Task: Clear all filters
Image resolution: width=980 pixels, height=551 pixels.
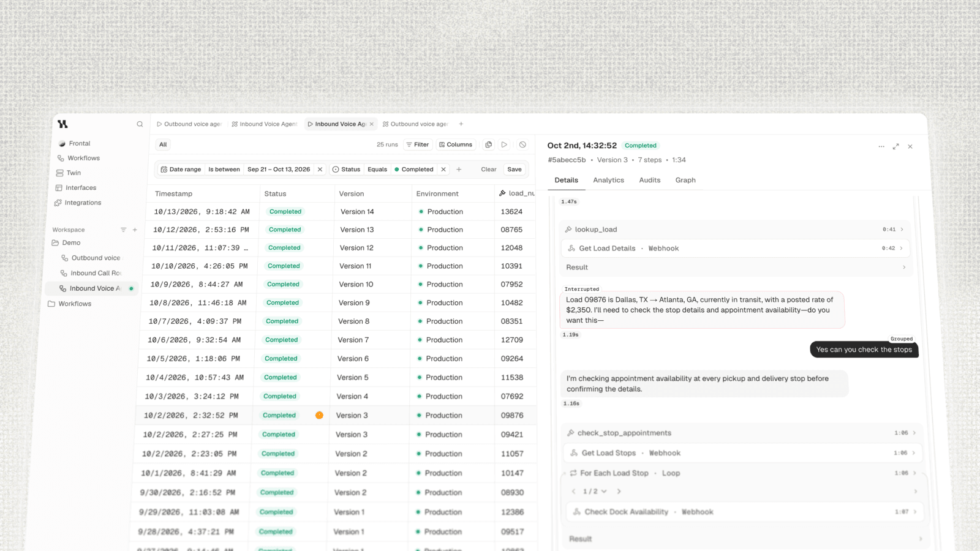Action: 489,170
